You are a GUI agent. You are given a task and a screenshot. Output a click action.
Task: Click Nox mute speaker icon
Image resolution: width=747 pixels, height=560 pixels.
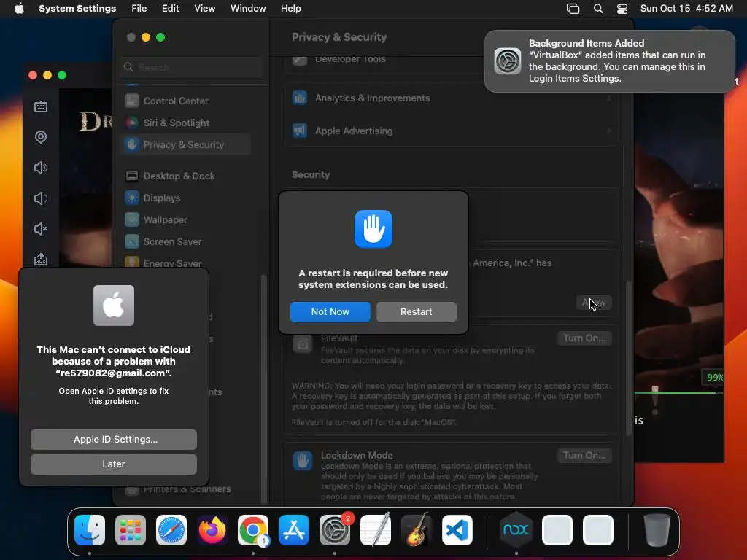tap(41, 229)
